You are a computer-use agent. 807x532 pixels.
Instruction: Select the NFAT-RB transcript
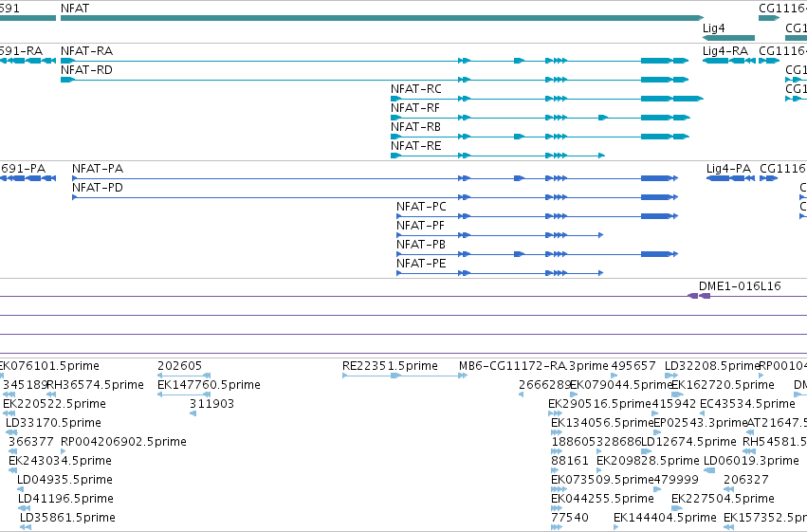tap(416, 127)
